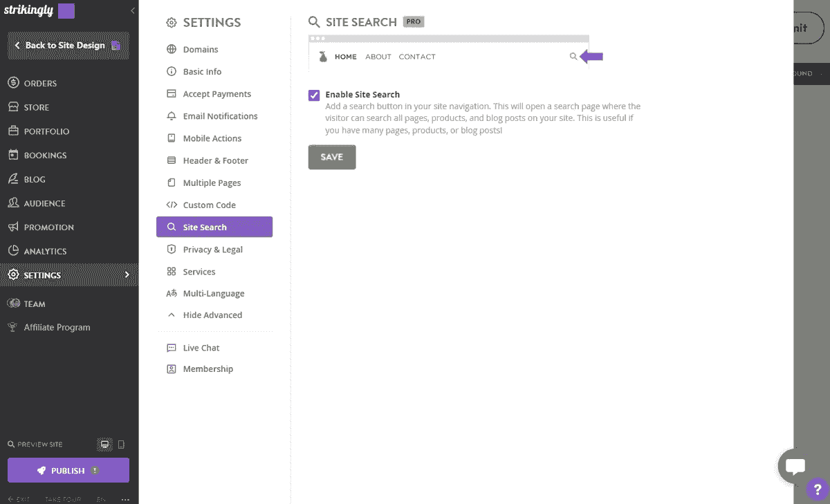
Task: Click the Domains globe icon
Action: coord(172,49)
